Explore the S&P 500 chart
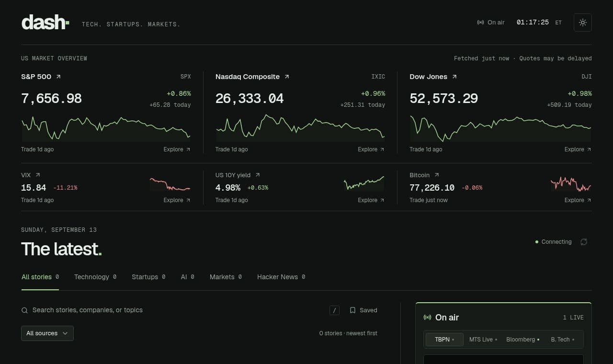Screen dimensions: 613x364 coord(177,149)
